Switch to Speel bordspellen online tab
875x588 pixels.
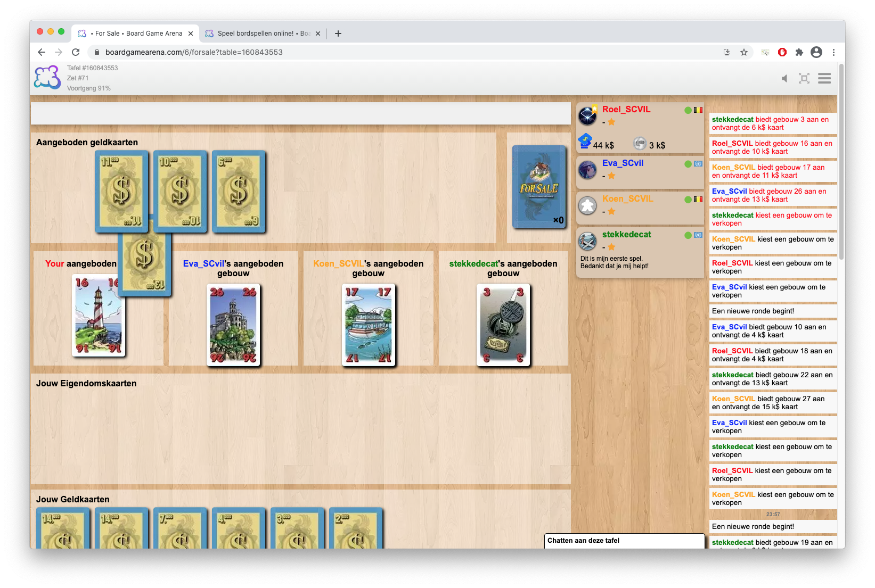tap(263, 34)
